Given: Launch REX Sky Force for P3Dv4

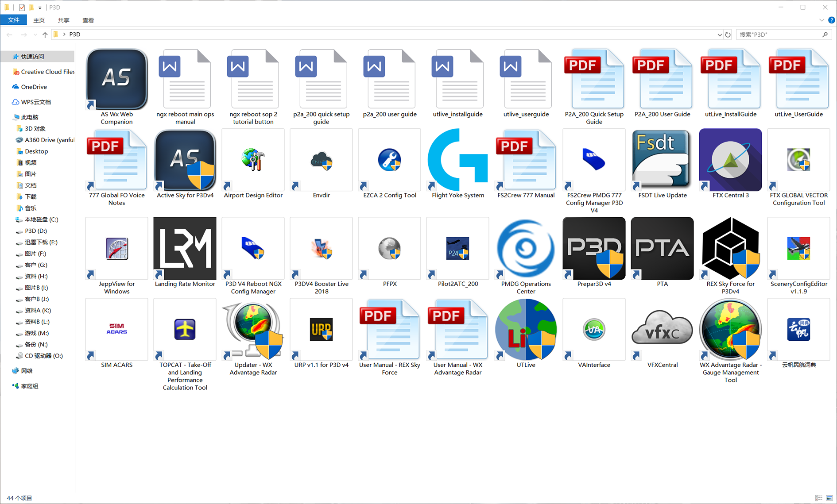Looking at the screenshot, I should pos(730,256).
